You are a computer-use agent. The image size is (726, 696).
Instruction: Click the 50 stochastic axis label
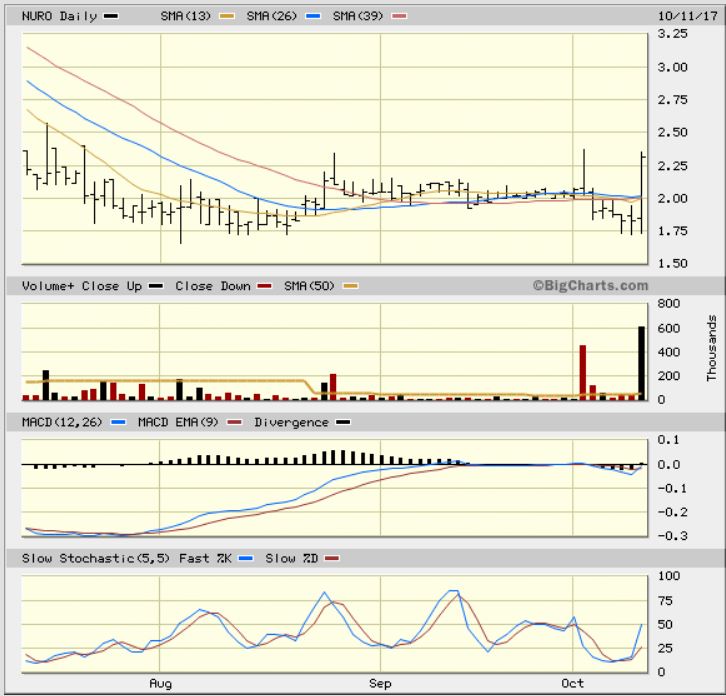click(665, 625)
